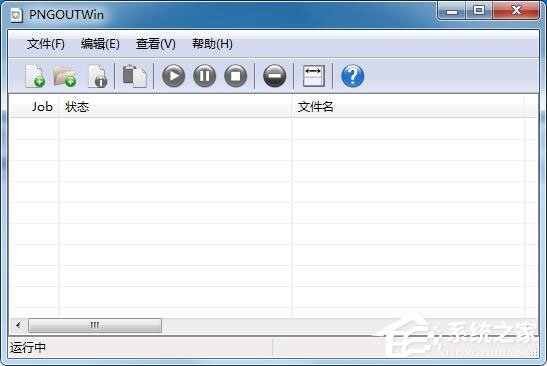Sort by the 状态 column header
This screenshot has height=366, width=547.
click(x=175, y=106)
